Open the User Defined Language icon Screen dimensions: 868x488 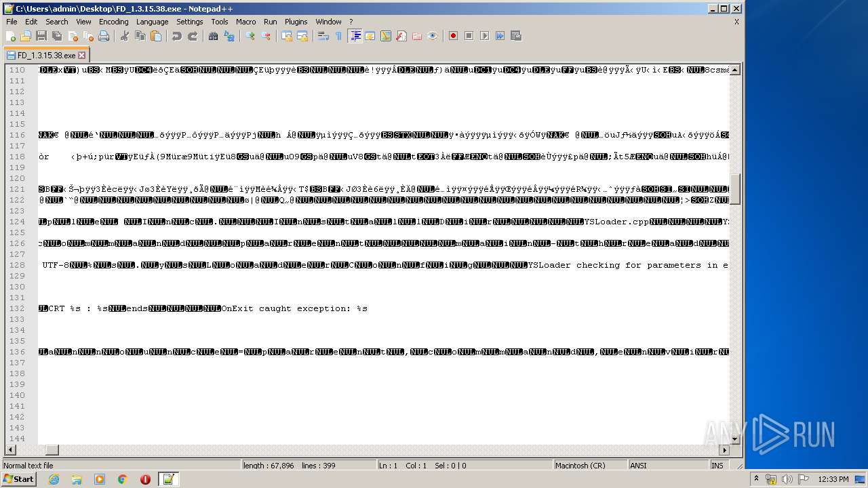coord(370,36)
